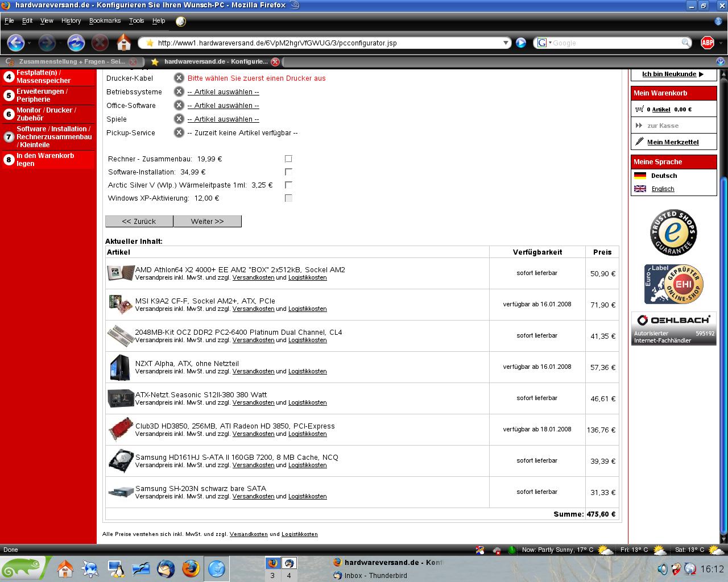Open the volume control in system tray
The height and width of the screenshot is (582, 728).
coord(663,569)
